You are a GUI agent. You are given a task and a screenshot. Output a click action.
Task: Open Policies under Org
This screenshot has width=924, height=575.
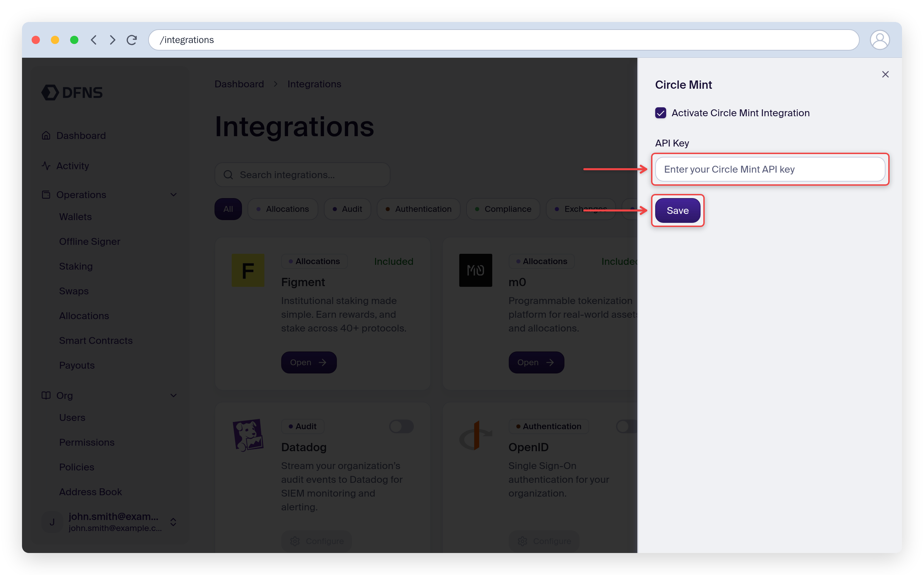(x=77, y=467)
